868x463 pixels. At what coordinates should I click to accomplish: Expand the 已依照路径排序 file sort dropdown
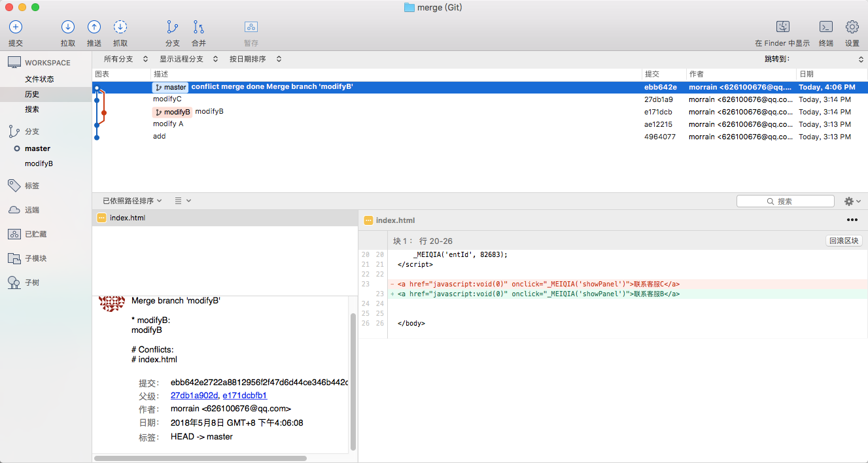click(x=132, y=201)
